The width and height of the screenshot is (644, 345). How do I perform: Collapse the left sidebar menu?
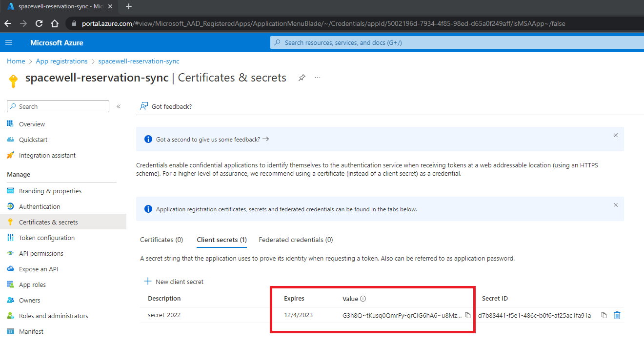coord(119,106)
